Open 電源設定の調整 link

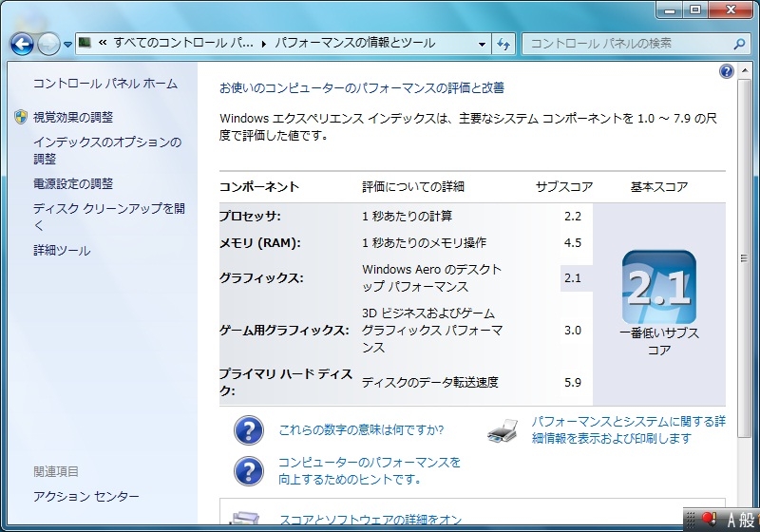point(73,183)
